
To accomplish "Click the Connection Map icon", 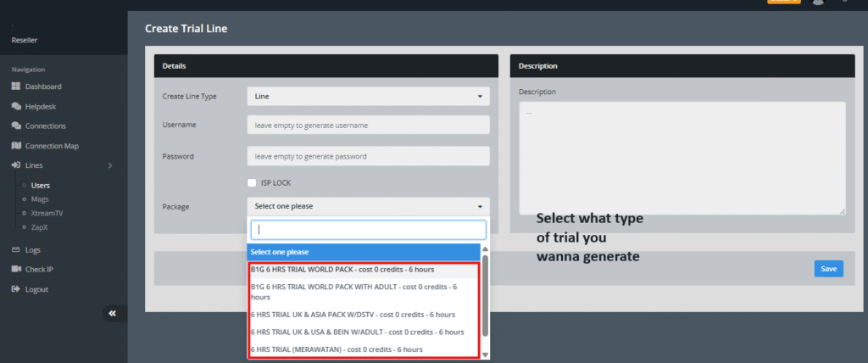I will [16, 146].
